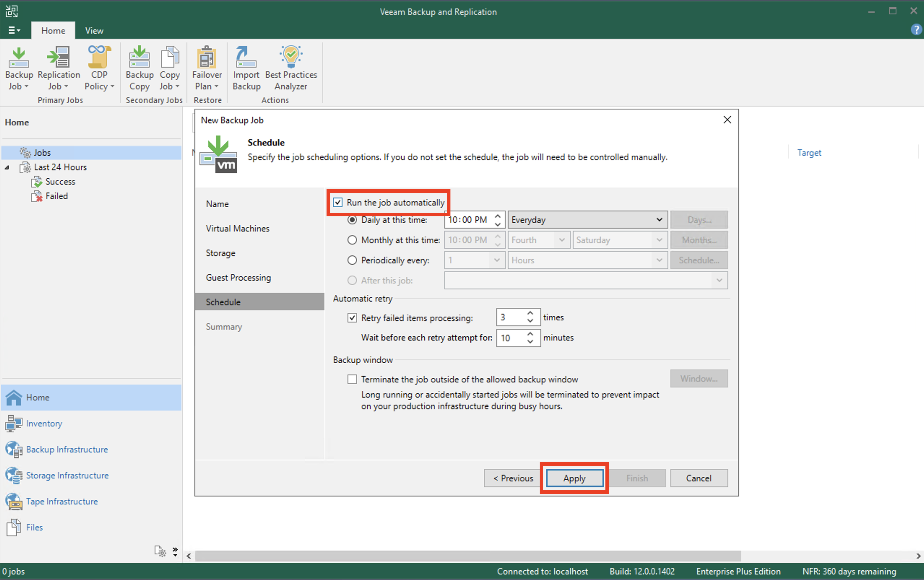Viewport: 924px width, 580px height.
Task: Click the Veeam application logo icon
Action: (12, 11)
